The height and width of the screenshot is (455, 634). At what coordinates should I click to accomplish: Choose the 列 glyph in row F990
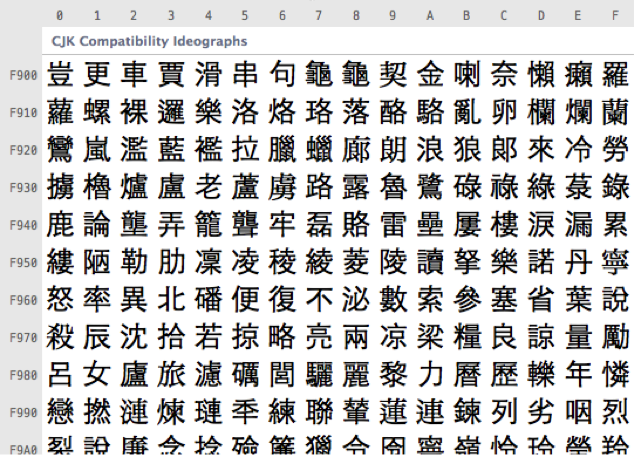tap(504, 412)
